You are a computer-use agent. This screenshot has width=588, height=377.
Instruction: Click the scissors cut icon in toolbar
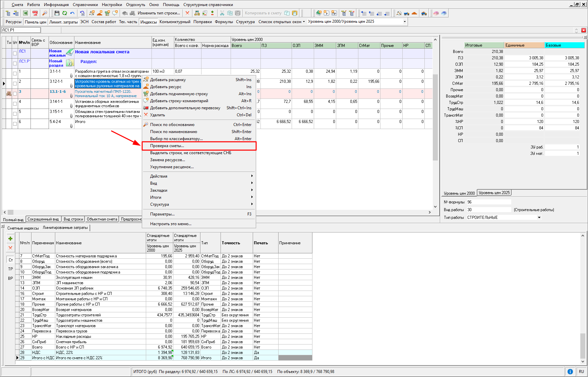point(222,13)
